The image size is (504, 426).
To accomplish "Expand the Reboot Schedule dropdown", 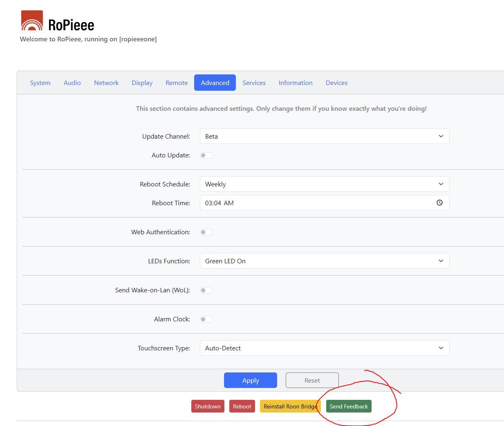I will [324, 184].
